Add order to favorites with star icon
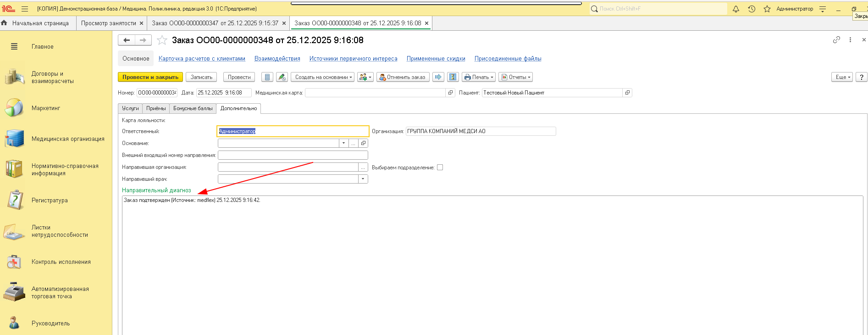This screenshot has width=868, height=335. (162, 40)
